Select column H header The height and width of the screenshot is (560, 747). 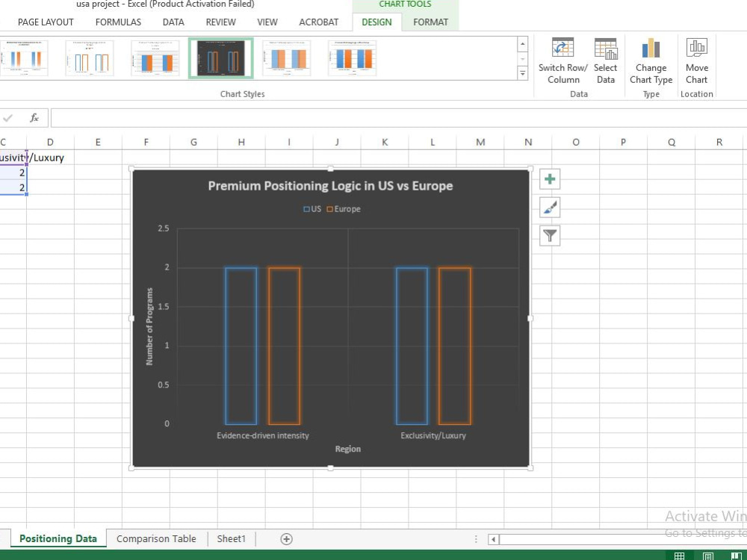(x=241, y=142)
